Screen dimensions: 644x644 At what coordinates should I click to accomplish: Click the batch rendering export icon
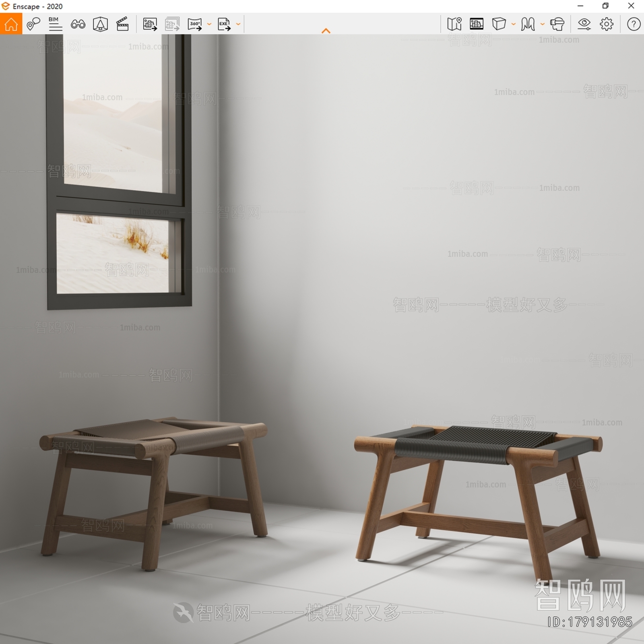click(172, 24)
